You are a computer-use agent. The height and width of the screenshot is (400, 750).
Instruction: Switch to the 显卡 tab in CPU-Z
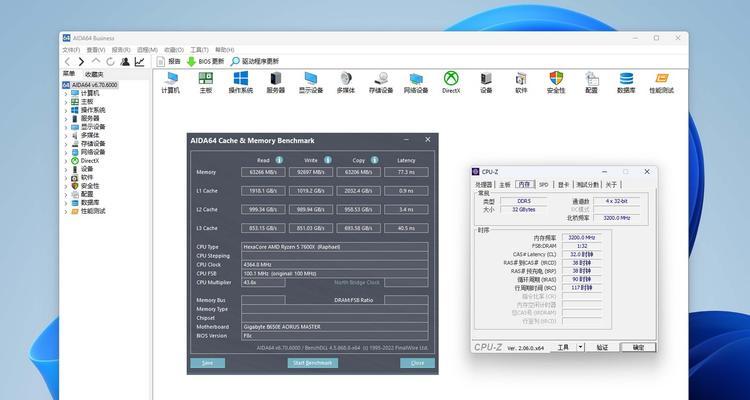click(563, 184)
